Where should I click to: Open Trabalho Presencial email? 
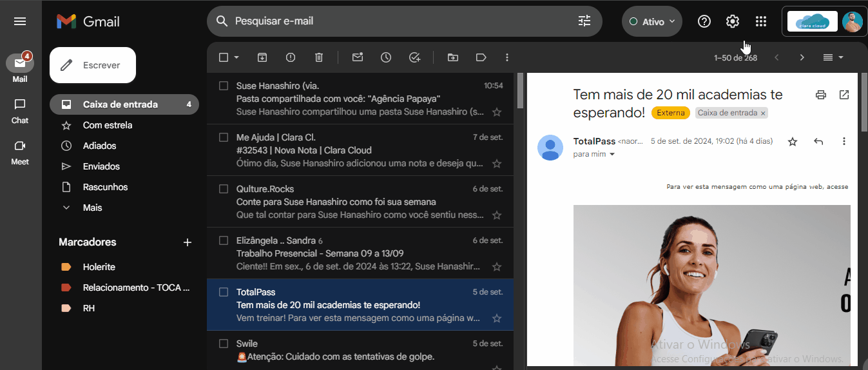click(360, 253)
